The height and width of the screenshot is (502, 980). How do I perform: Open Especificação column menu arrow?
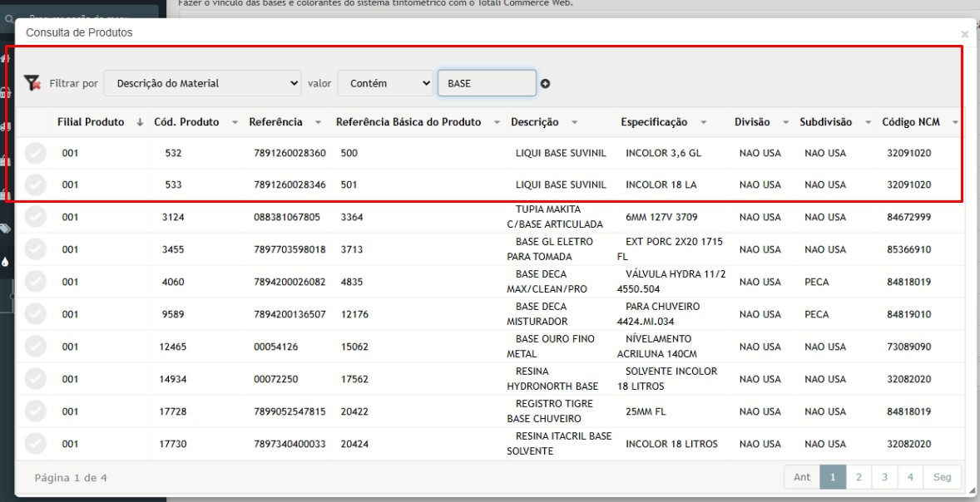(x=703, y=122)
